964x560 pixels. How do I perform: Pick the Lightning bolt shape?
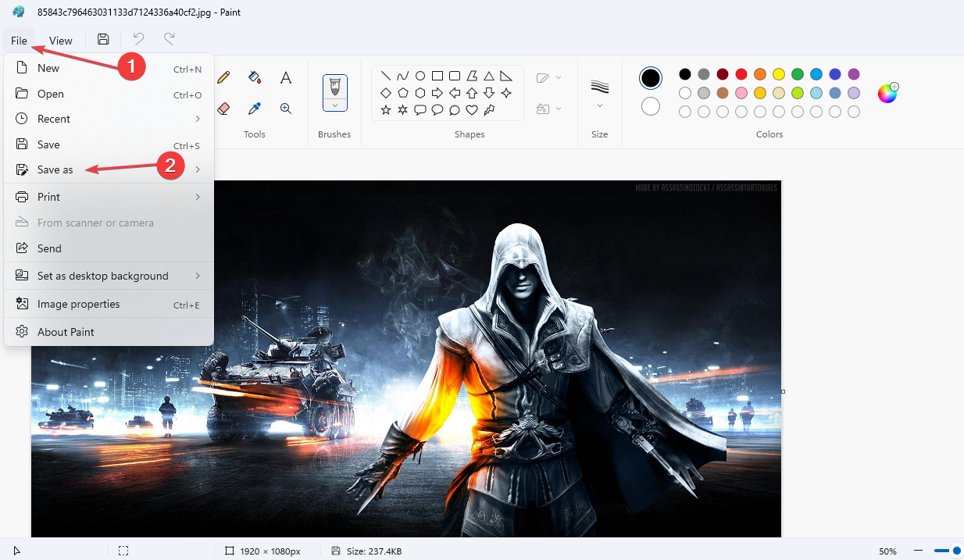(489, 110)
